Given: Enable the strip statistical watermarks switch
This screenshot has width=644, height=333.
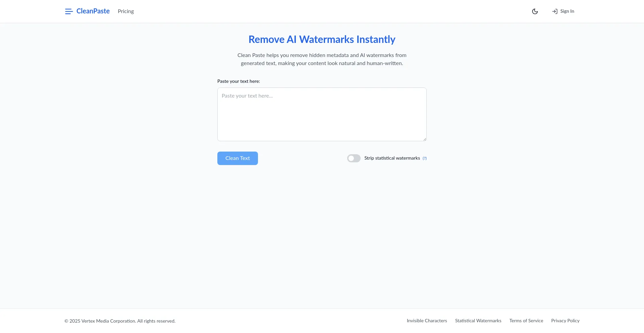Looking at the screenshot, I should (354, 158).
